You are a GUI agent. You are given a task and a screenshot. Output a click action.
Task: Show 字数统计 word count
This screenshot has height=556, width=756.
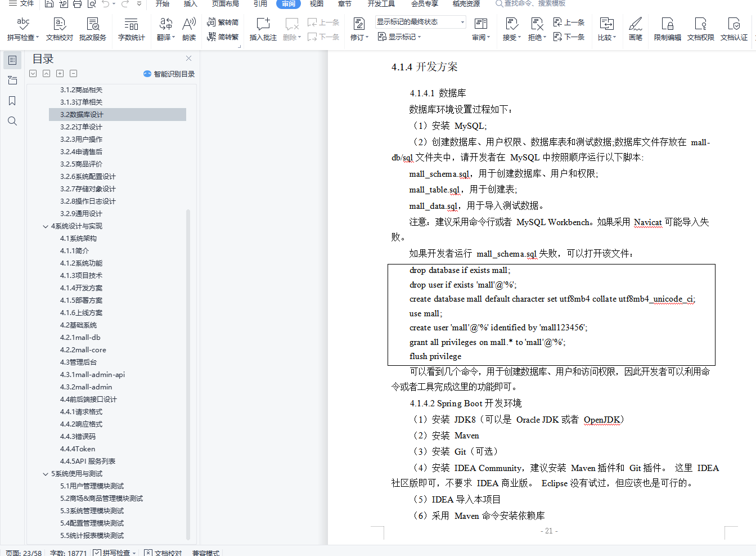131,29
